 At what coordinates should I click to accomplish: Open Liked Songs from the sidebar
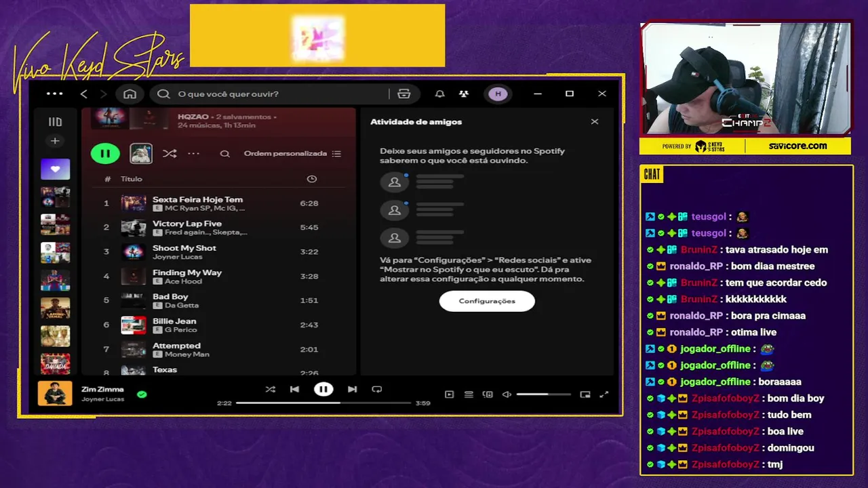(x=55, y=169)
